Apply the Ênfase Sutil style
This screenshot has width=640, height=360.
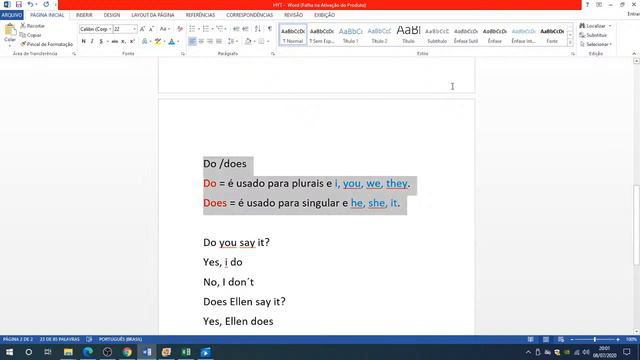[466, 35]
